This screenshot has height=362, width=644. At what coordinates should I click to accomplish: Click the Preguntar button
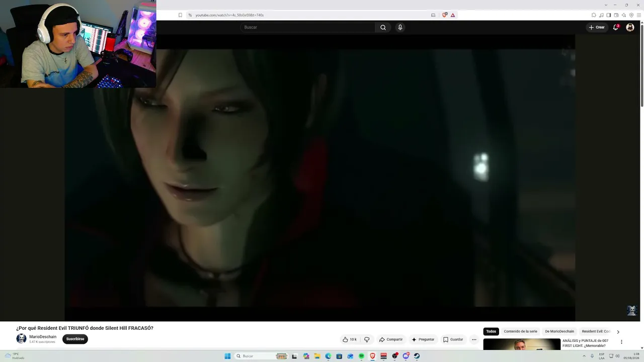click(x=423, y=339)
